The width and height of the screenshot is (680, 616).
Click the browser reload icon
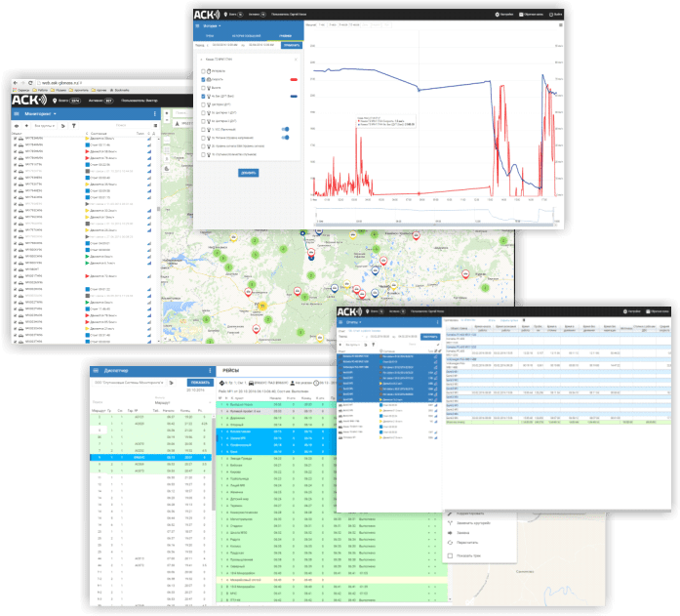[30, 83]
